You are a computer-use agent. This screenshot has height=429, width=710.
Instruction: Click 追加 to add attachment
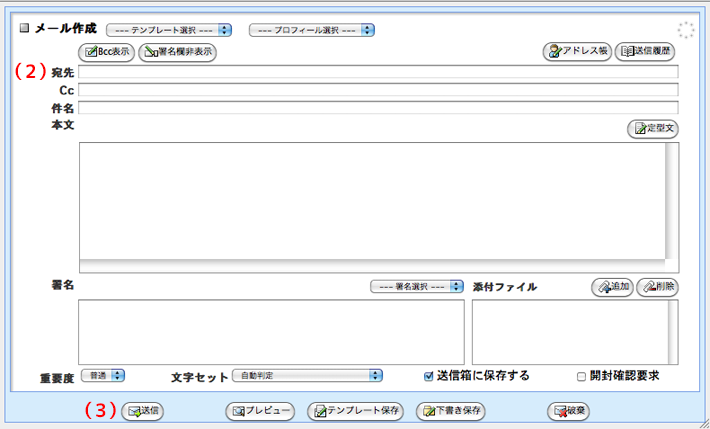click(x=611, y=287)
